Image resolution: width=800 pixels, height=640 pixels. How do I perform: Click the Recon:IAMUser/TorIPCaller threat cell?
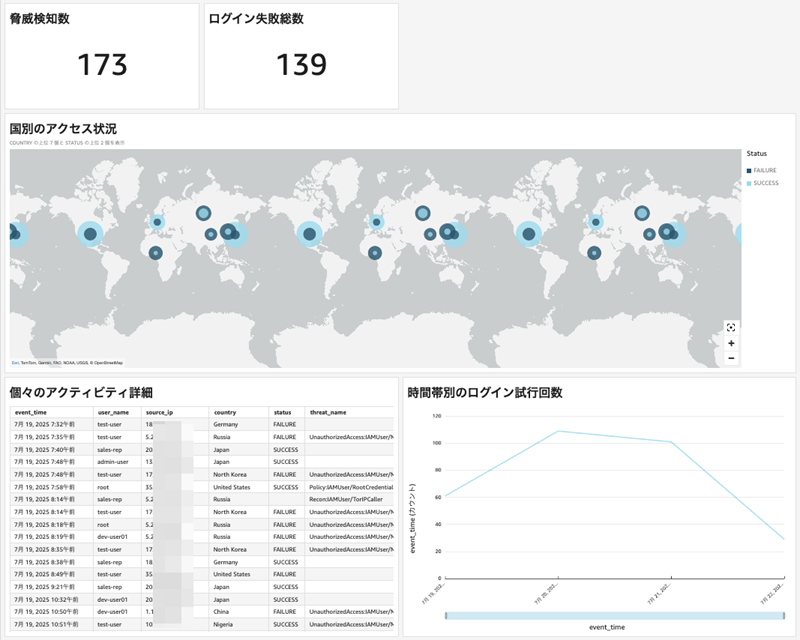350,498
